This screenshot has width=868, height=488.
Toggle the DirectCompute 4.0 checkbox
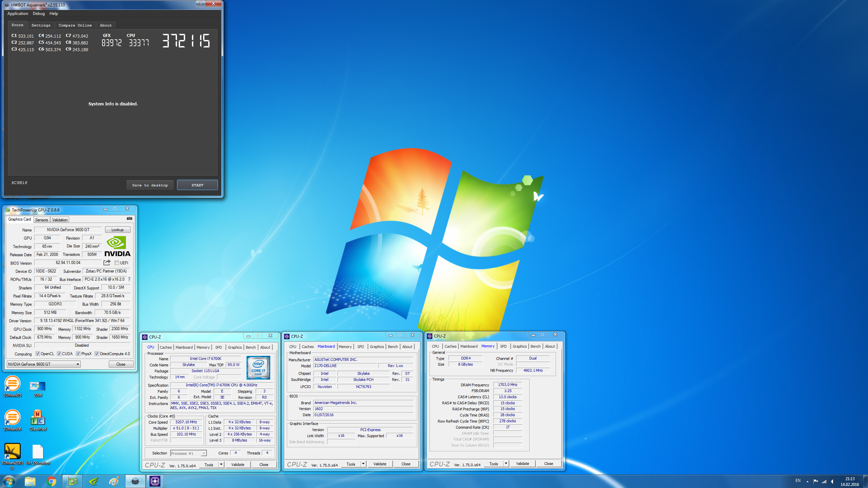point(97,354)
